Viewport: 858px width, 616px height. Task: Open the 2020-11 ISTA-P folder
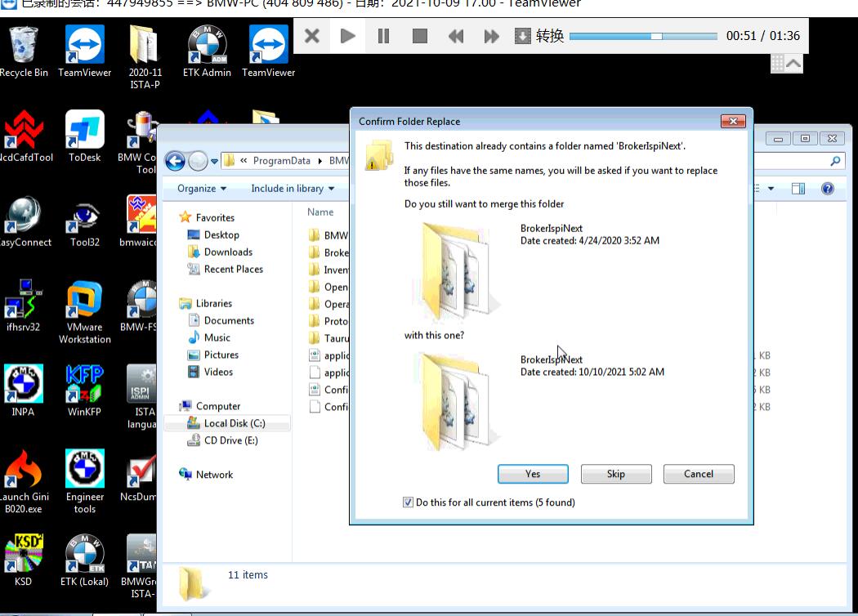(x=145, y=57)
